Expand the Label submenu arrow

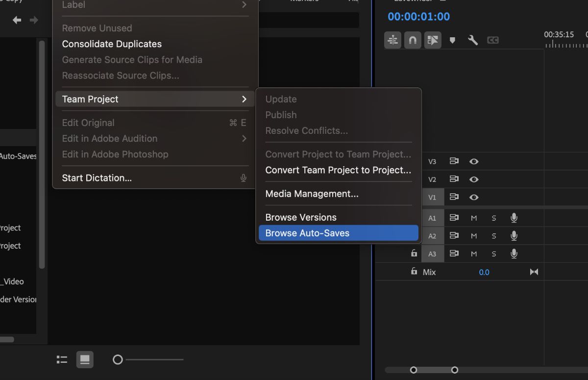click(x=244, y=5)
